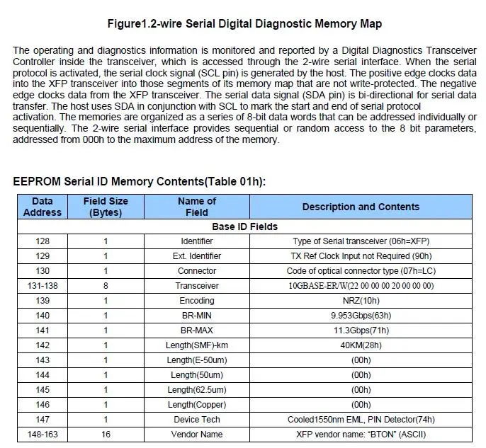Click the 'Field Size (Bytes)' column header
The height and width of the screenshot is (448, 486).
[106, 207]
